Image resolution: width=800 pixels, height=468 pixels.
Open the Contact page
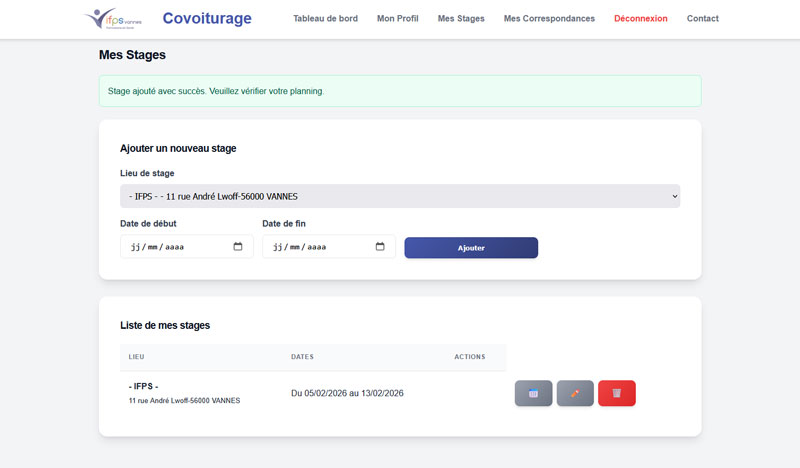coord(702,19)
